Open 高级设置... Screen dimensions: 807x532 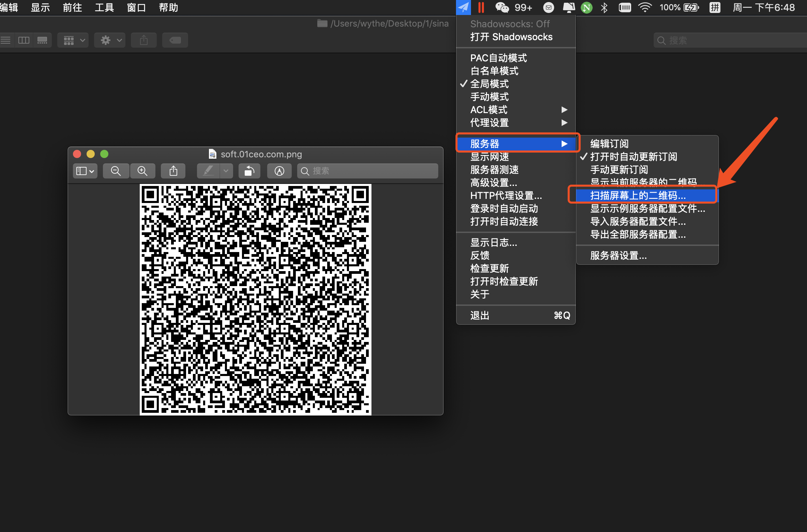tap(516, 183)
